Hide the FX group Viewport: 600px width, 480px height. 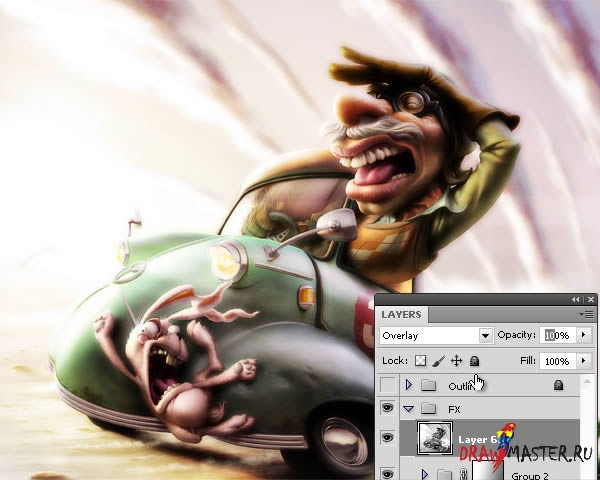[x=387, y=408]
